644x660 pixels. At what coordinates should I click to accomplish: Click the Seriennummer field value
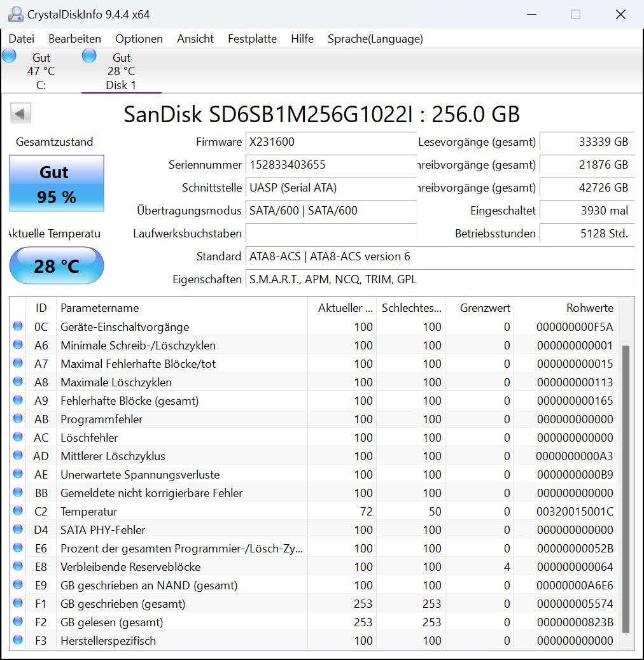point(332,165)
